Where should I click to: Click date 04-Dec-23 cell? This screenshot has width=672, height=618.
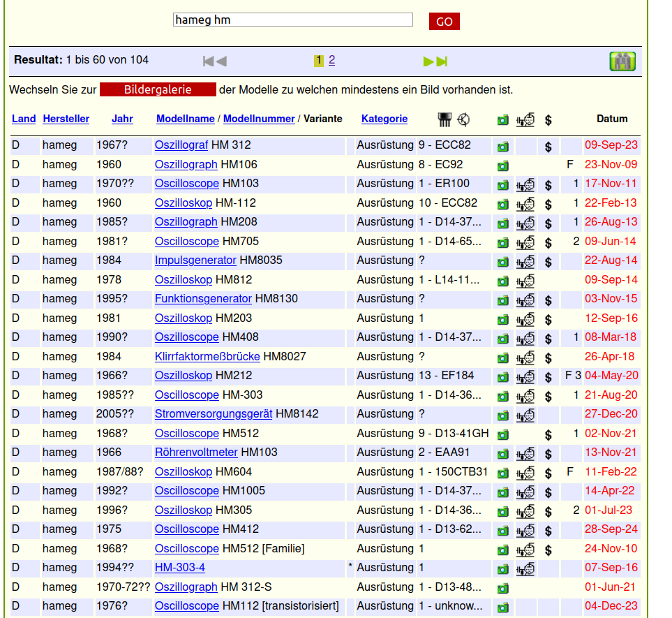[611, 605]
